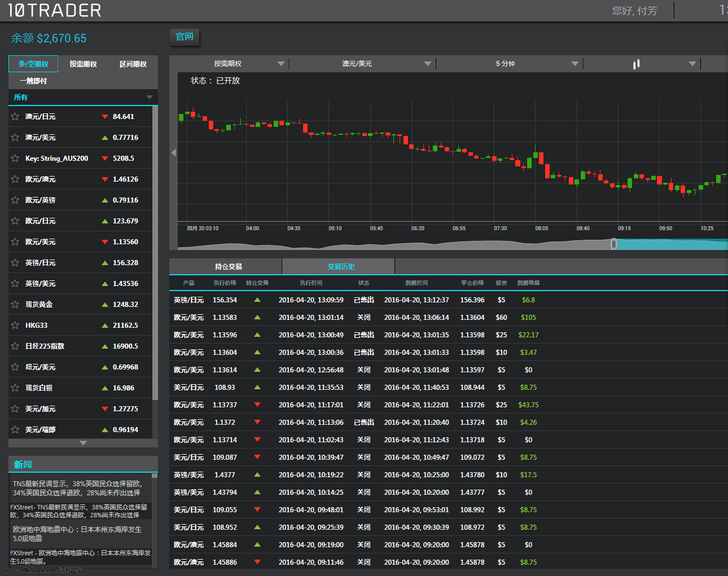
Task: Select the 多/空期权 tab
Action: (x=33, y=64)
